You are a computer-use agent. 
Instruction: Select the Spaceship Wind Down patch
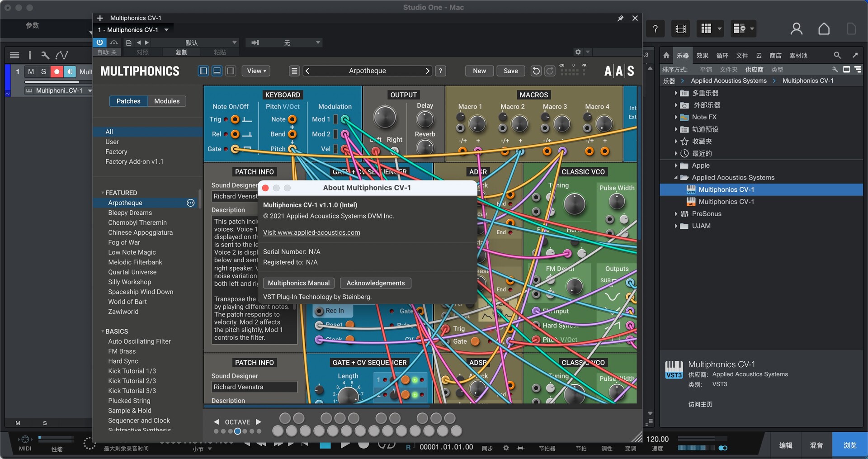tap(141, 292)
